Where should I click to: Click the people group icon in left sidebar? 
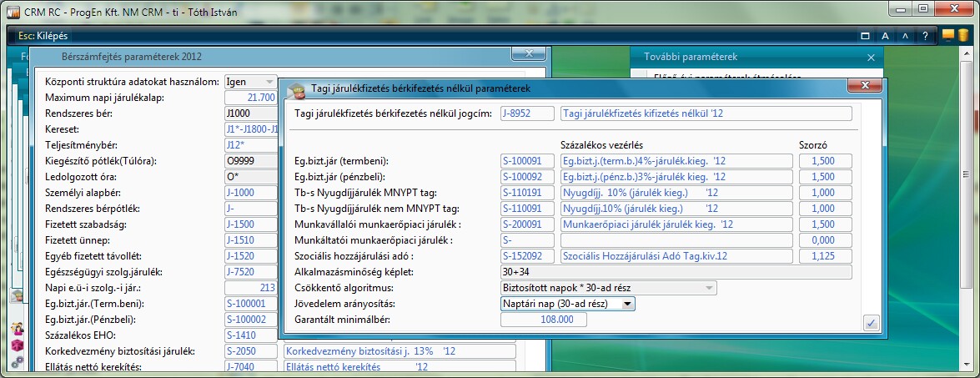pyautogui.click(x=18, y=329)
